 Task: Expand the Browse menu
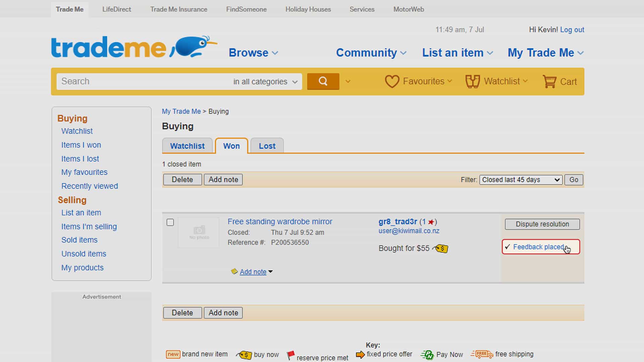[x=253, y=53]
